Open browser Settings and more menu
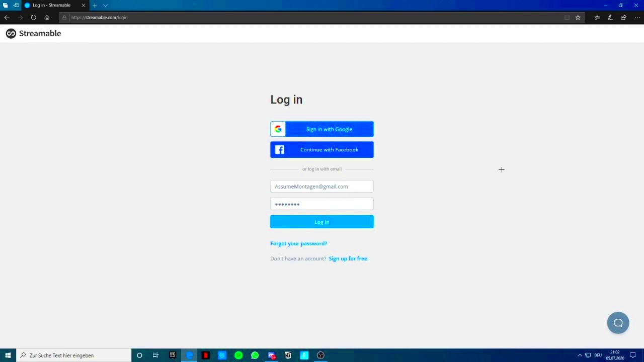The height and width of the screenshot is (362, 644). [x=637, y=18]
